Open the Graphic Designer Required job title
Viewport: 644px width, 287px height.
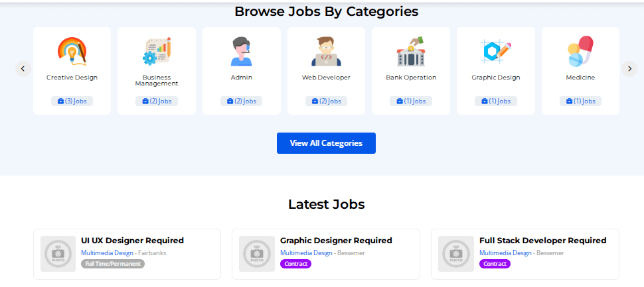click(x=336, y=240)
